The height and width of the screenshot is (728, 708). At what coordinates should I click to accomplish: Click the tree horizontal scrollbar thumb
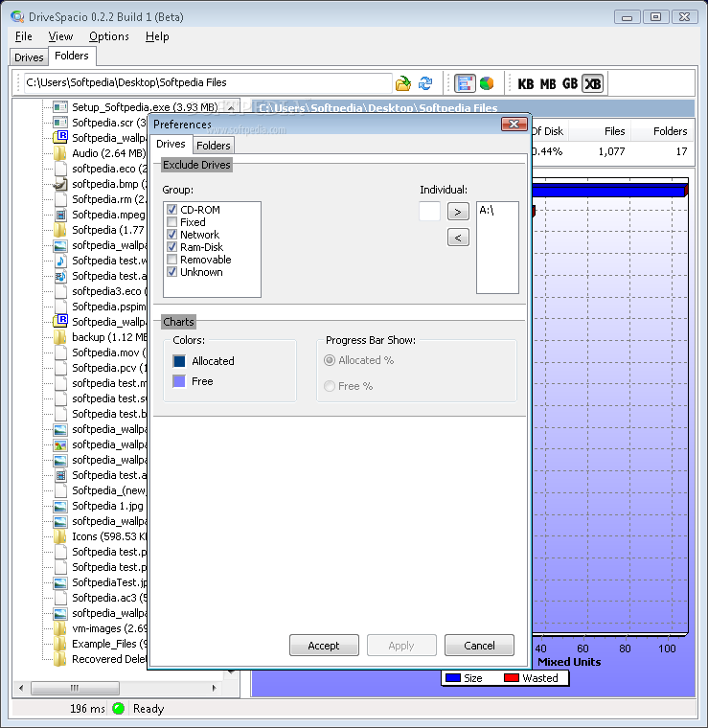(75, 688)
